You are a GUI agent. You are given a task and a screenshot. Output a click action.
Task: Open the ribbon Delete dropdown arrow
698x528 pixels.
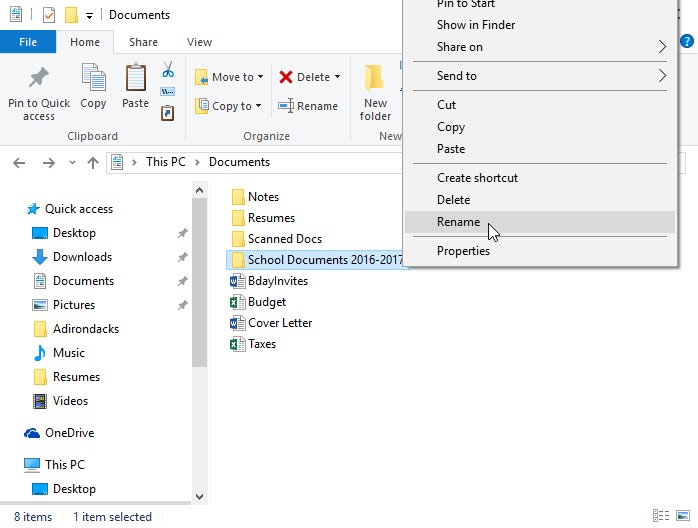point(337,77)
